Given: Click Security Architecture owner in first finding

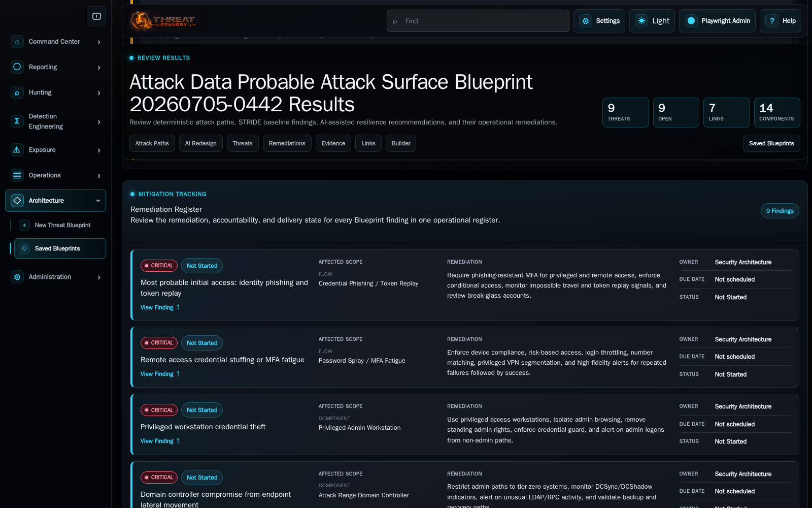Looking at the screenshot, I should [743, 262].
